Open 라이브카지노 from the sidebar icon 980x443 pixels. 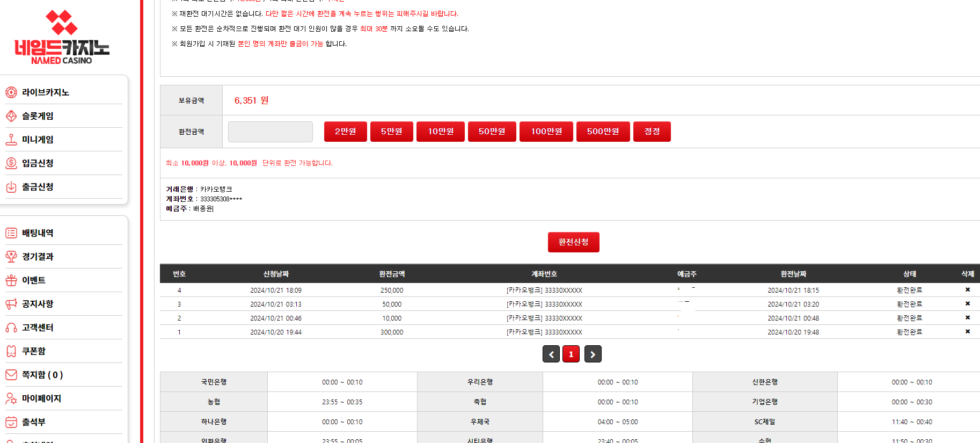11,92
